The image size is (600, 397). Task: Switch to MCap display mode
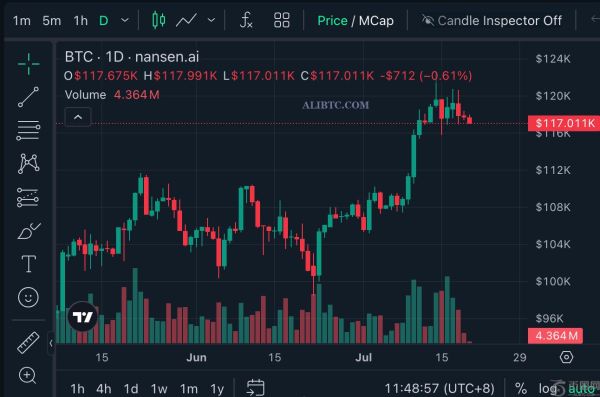(x=376, y=21)
